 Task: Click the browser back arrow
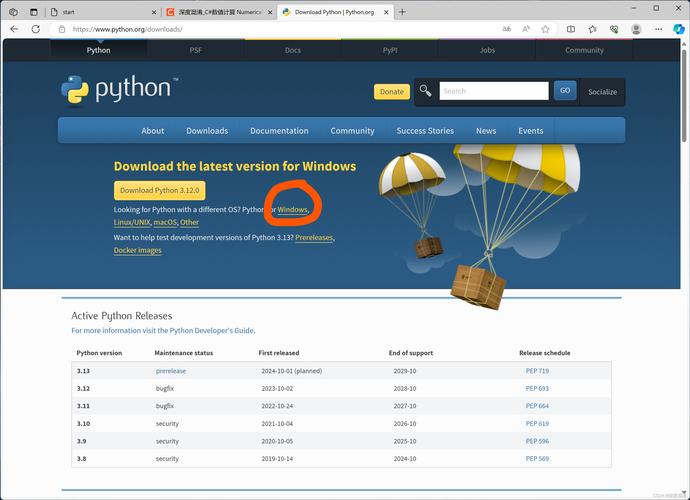tap(14, 29)
